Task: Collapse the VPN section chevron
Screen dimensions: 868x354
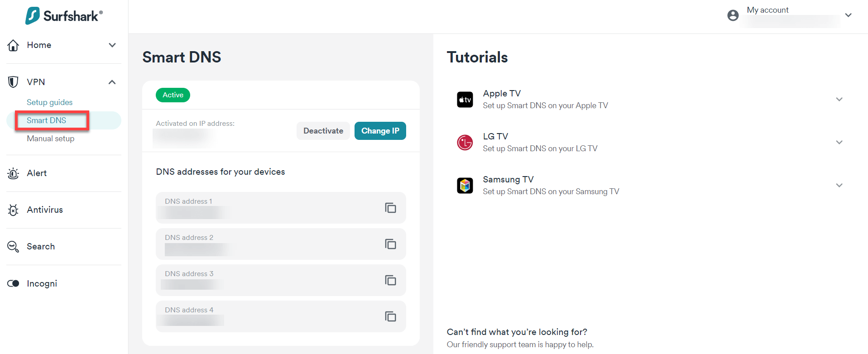Action: [112, 82]
